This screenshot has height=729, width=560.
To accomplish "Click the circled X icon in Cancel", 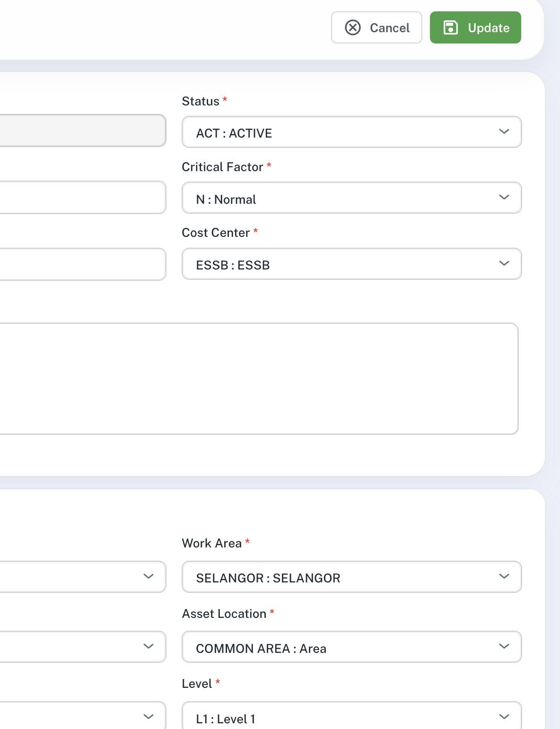I will click(x=353, y=28).
